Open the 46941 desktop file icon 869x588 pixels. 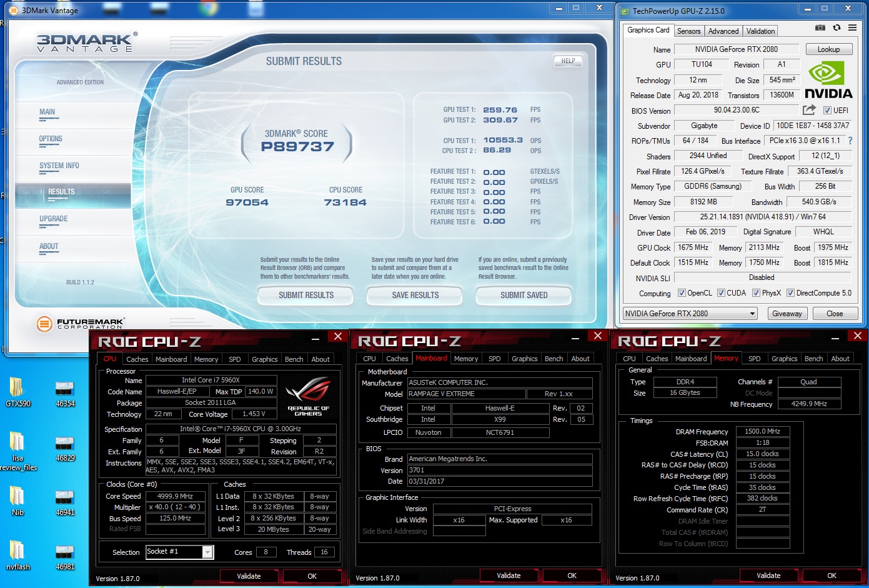click(x=65, y=502)
